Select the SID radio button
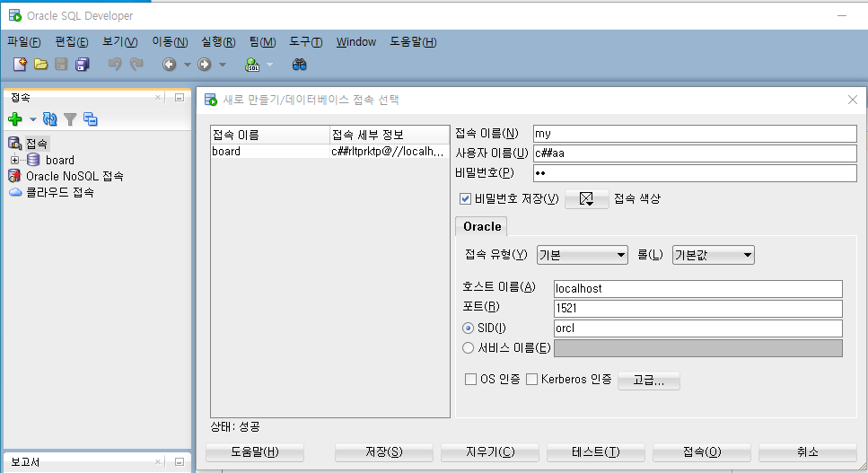Viewport: 868px width, 473px height. tap(469, 328)
